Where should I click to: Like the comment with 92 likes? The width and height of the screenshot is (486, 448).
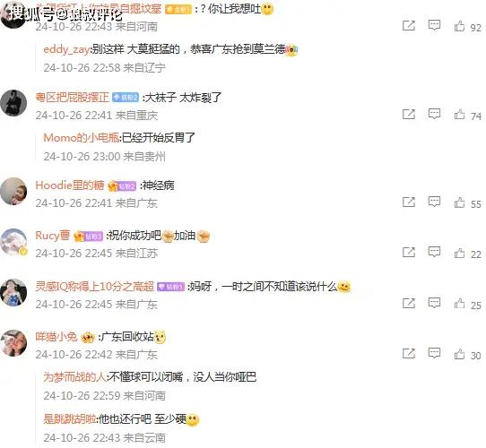point(459,26)
